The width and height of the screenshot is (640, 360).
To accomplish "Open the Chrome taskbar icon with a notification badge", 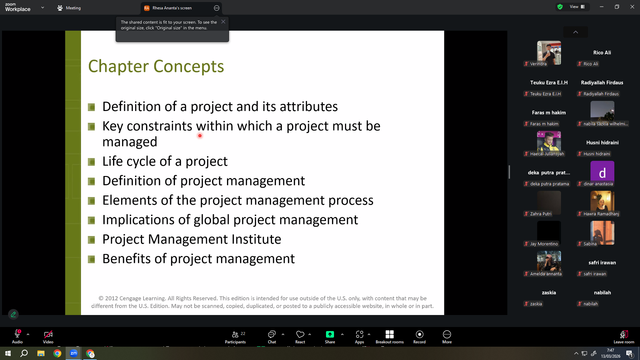I will tap(90, 353).
